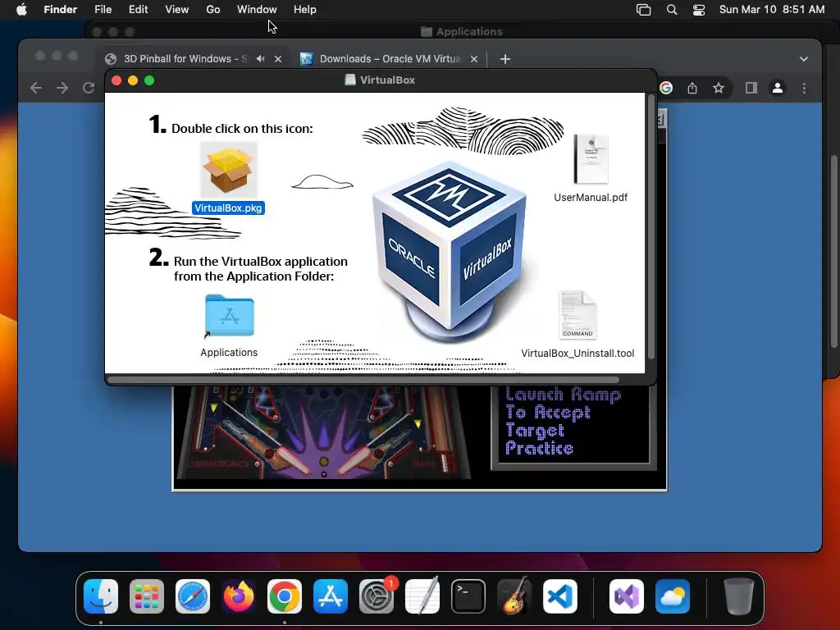Screen dimensions: 840x630
Task: Open the File menu
Action: point(103,10)
